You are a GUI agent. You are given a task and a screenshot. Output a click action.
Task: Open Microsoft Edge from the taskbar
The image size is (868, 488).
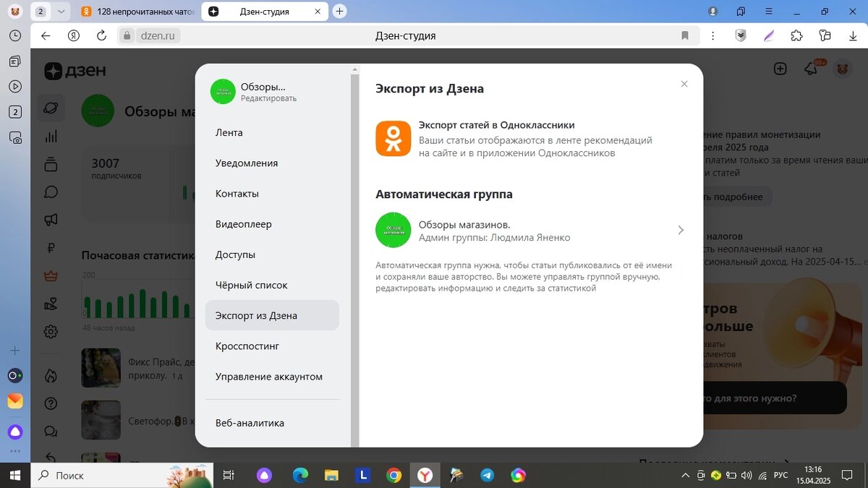click(300, 475)
